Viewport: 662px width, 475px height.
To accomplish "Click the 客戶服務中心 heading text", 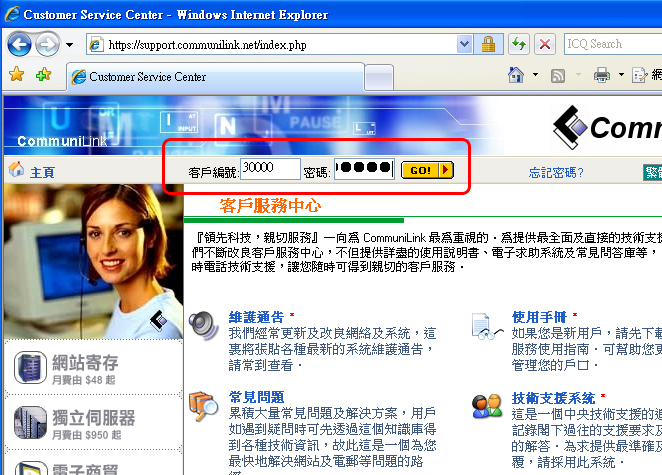I will tap(270, 206).
